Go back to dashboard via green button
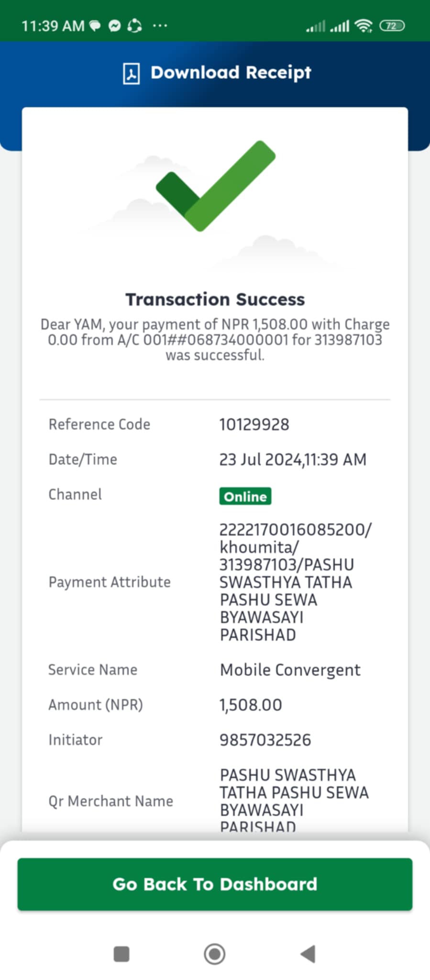The image size is (430, 980). [215, 884]
